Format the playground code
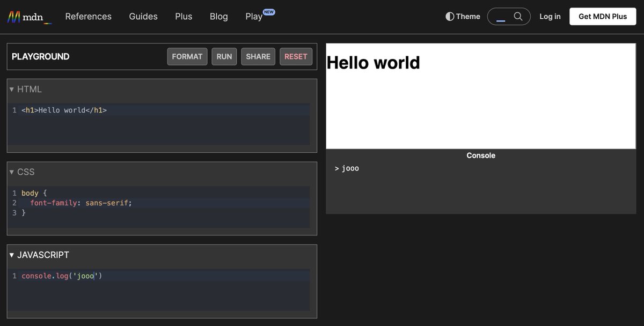 (x=187, y=56)
